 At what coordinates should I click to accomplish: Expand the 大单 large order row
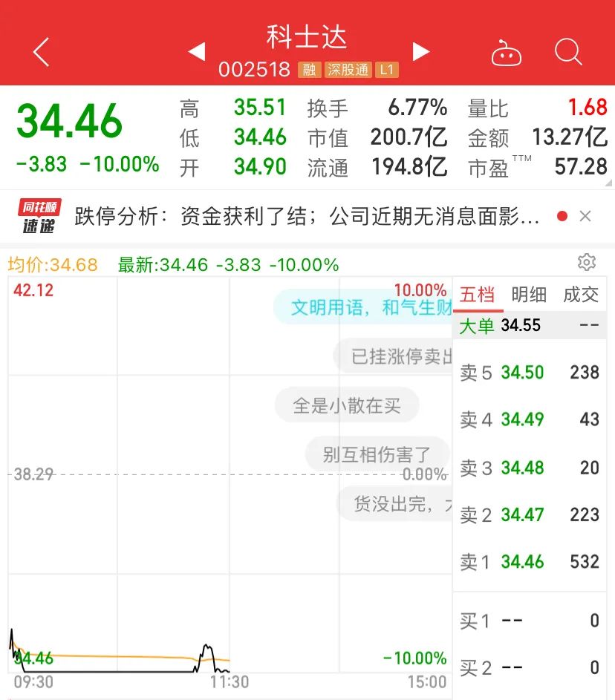(x=527, y=325)
